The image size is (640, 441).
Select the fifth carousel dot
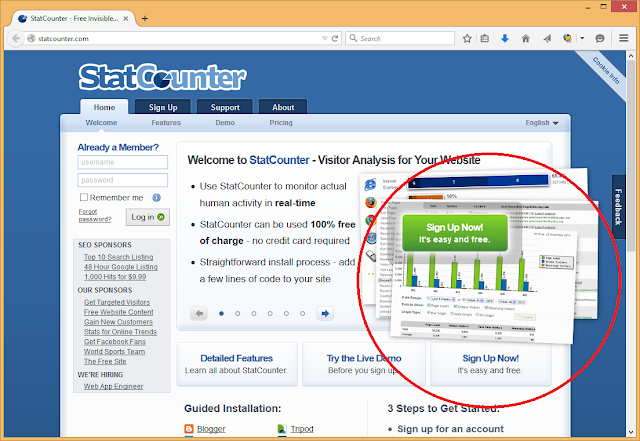click(286, 314)
